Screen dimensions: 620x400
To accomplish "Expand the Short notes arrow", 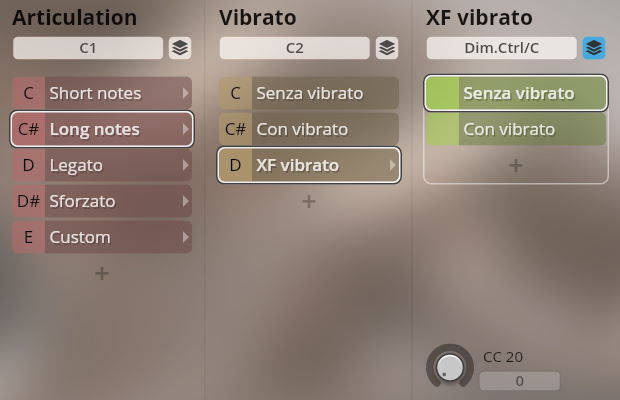I will 185,93.
